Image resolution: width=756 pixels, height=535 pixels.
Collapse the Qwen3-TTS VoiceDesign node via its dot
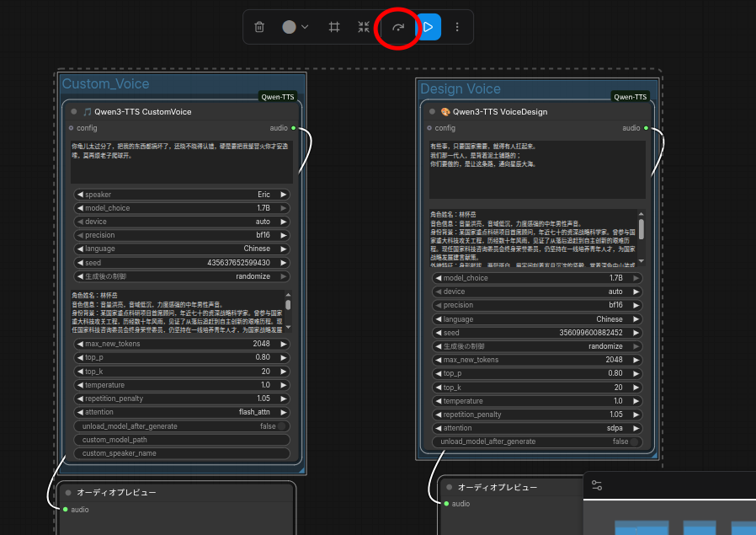[x=432, y=111]
